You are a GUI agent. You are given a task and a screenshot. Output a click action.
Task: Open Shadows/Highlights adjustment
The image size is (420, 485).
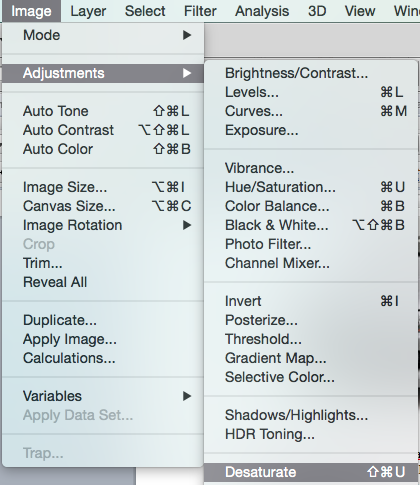[x=311, y=415]
